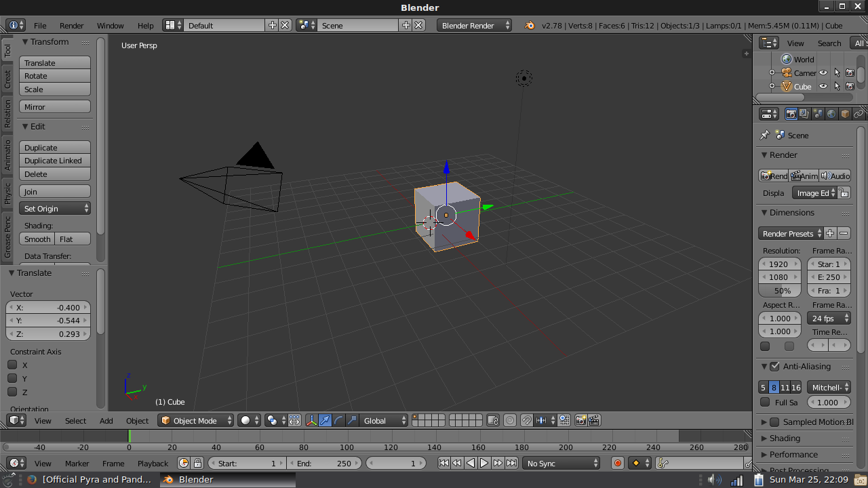Toggle proportional editing icon

click(510, 420)
